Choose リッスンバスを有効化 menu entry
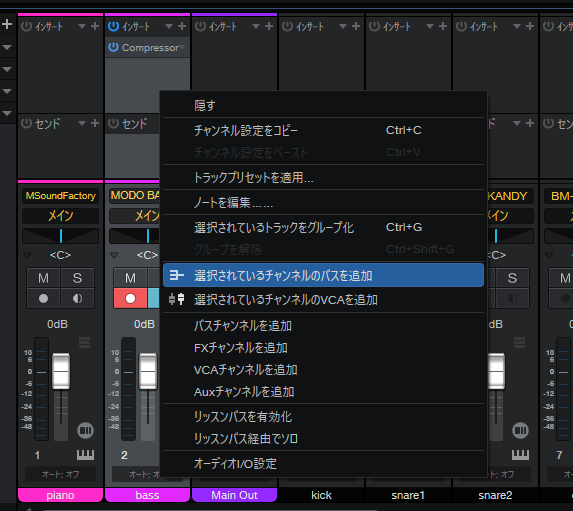This screenshot has height=511, width=573. (x=323, y=417)
